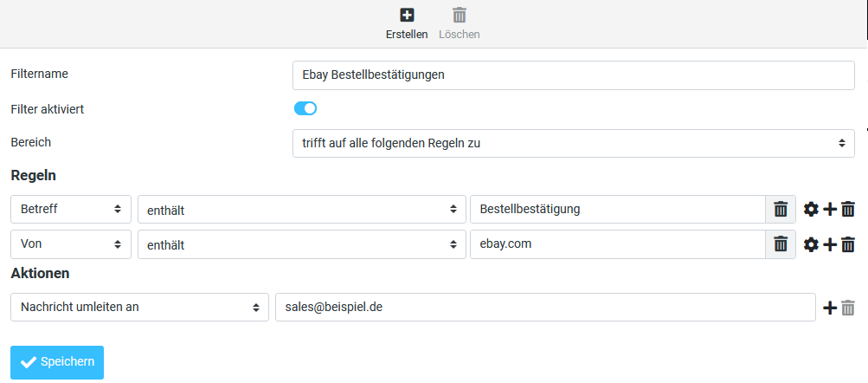Delete the Betreff rule row

848,209
